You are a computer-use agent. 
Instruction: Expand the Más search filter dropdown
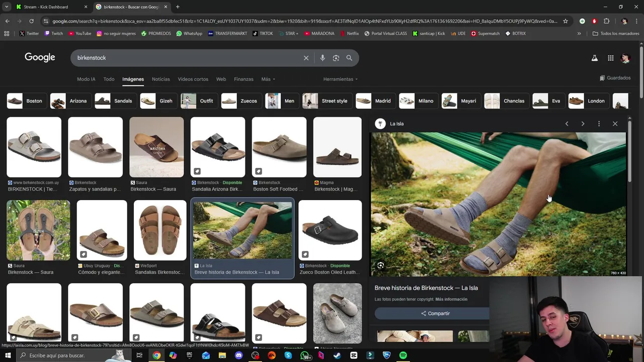click(268, 79)
